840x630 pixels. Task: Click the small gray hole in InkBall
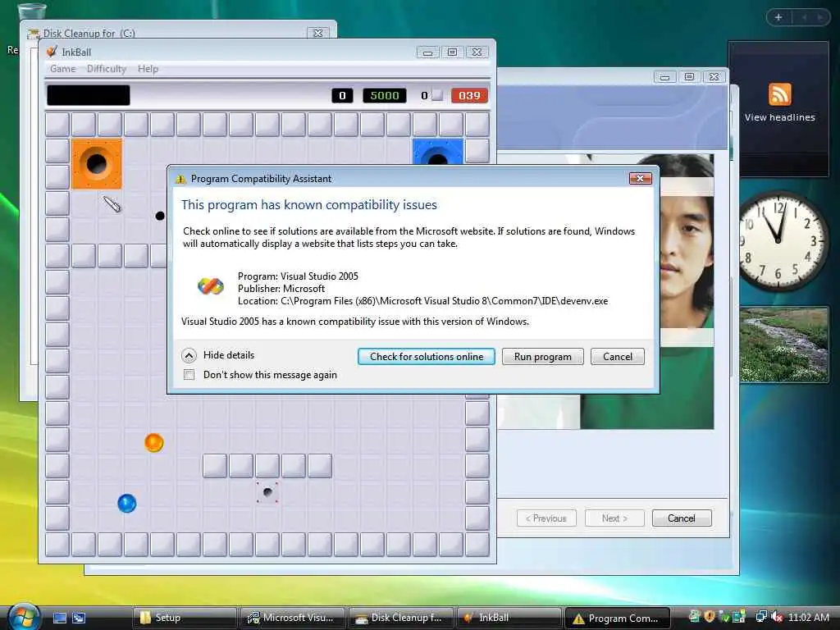pos(267,492)
